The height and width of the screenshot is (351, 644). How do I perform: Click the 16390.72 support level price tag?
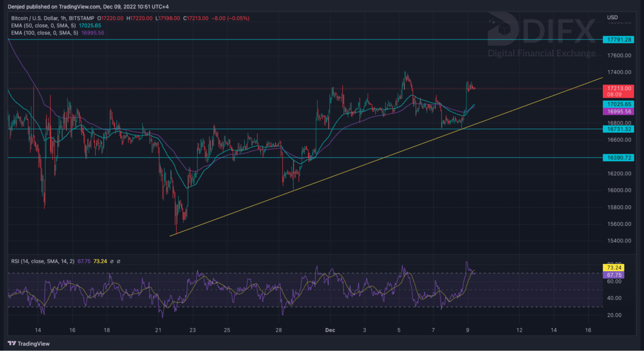(x=619, y=158)
